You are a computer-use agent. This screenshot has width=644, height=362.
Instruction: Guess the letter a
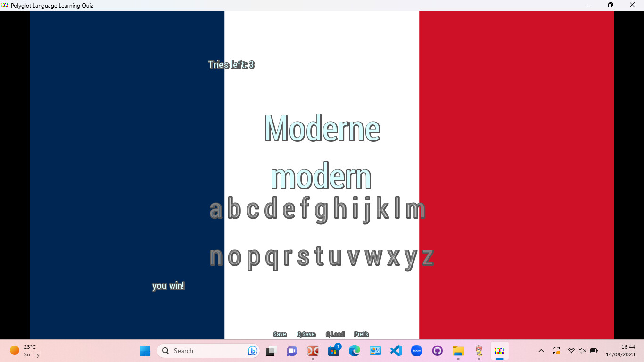[x=215, y=209]
